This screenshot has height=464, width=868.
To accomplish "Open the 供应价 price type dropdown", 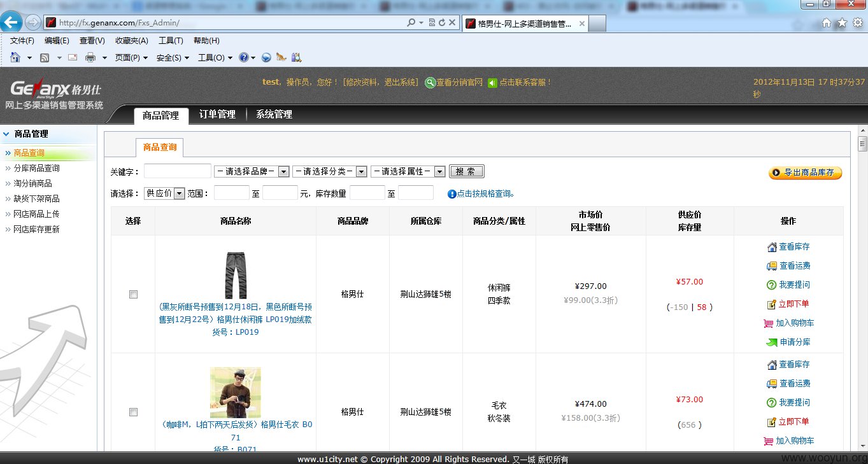I will [164, 193].
